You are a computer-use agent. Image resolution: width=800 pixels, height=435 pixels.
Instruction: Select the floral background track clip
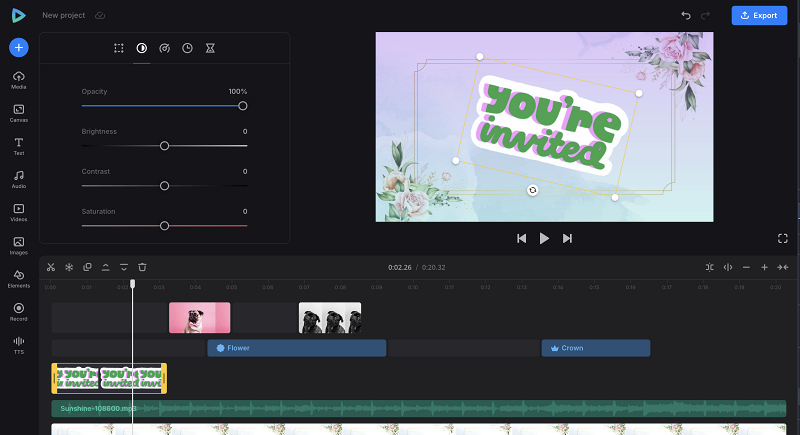click(x=418, y=429)
